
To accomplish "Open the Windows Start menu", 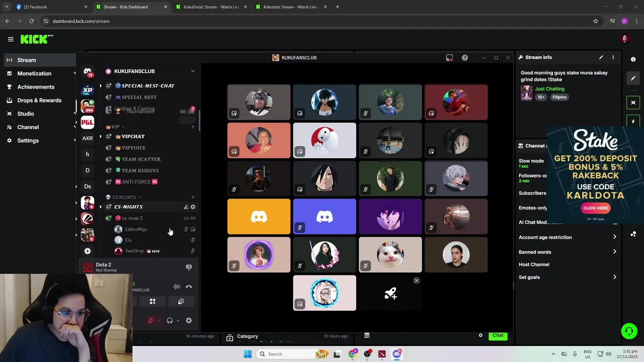I will point(248,354).
